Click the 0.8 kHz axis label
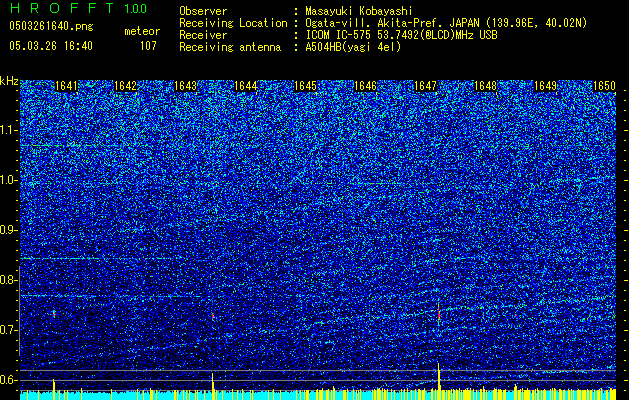This screenshot has height=400, width=629. (x=8, y=280)
